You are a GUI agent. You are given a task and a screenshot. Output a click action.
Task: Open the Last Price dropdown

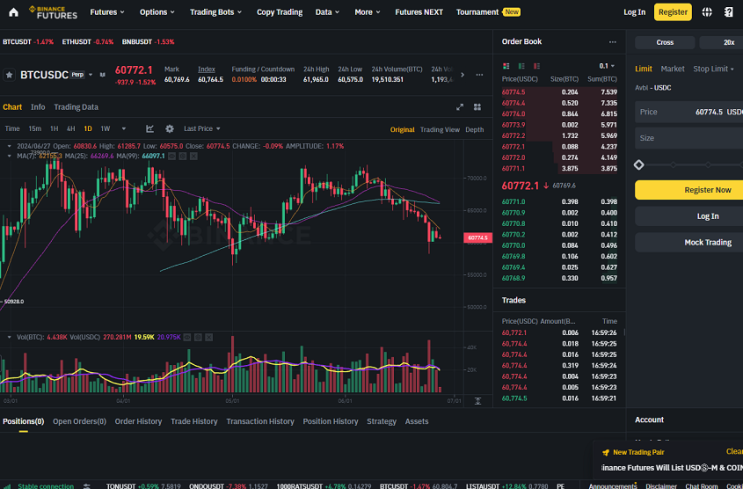click(x=202, y=128)
